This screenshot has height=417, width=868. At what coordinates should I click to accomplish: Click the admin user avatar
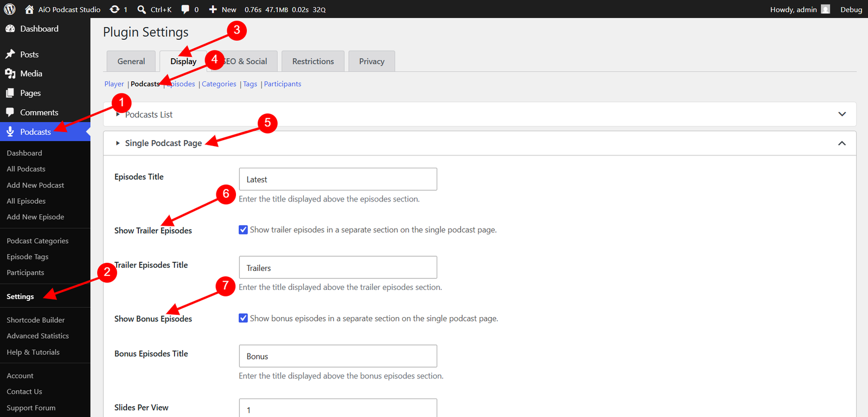point(826,9)
